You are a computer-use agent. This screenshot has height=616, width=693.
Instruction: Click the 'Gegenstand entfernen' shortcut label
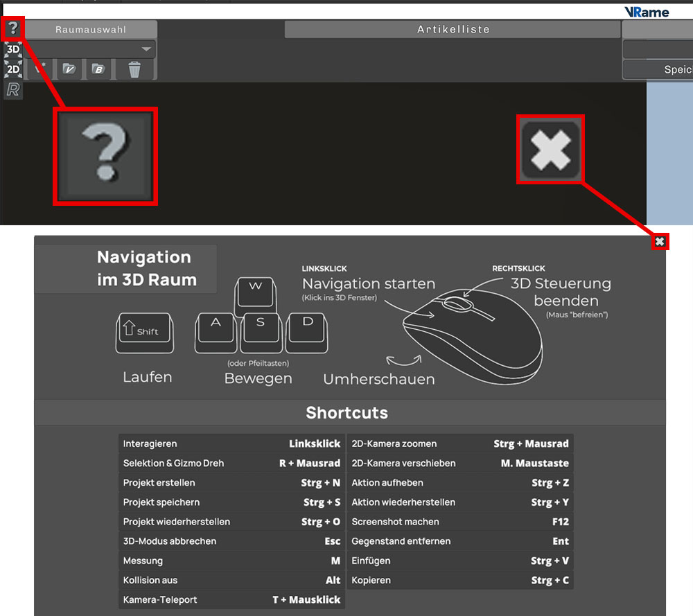click(x=401, y=541)
